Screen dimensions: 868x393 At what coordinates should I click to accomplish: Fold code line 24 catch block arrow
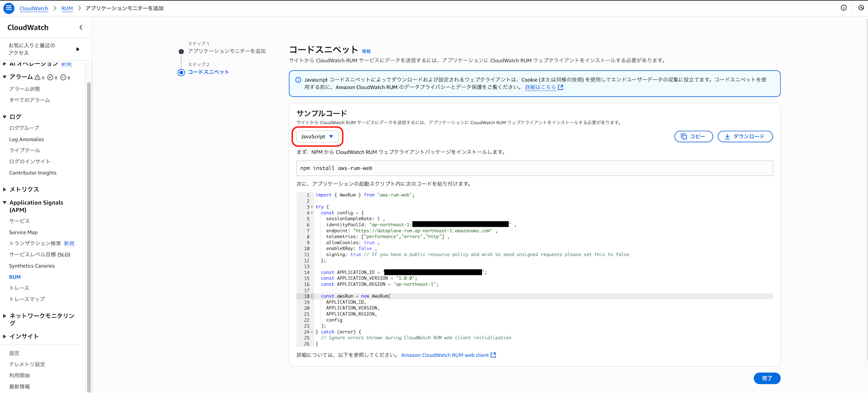[312, 332]
